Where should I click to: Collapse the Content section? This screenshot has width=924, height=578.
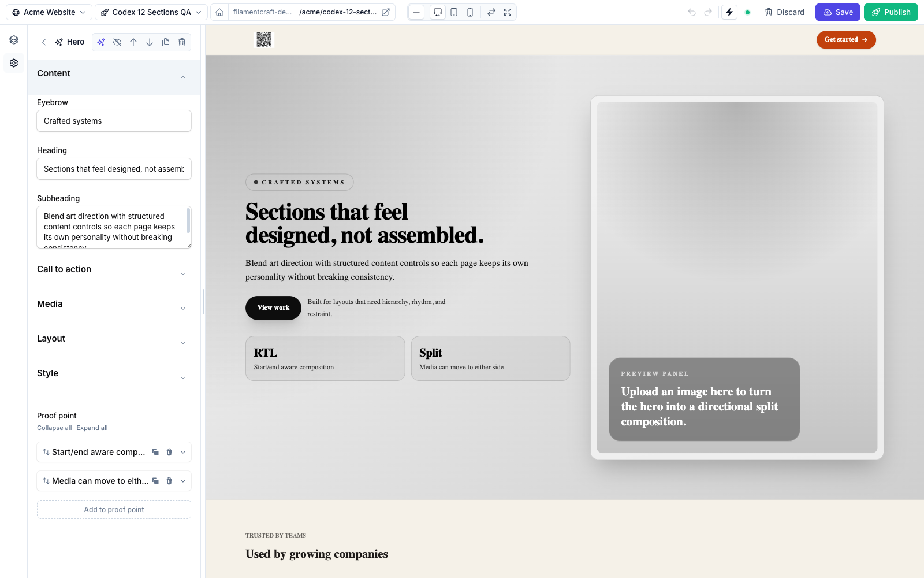tap(114, 77)
